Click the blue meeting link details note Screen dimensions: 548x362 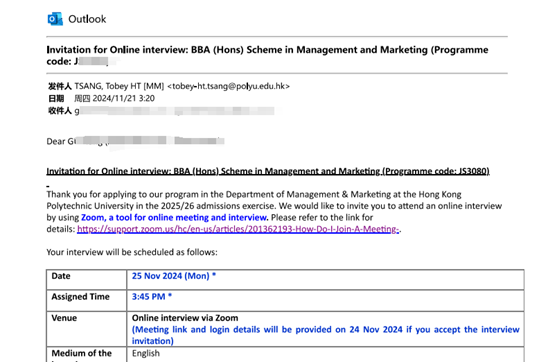(325, 335)
